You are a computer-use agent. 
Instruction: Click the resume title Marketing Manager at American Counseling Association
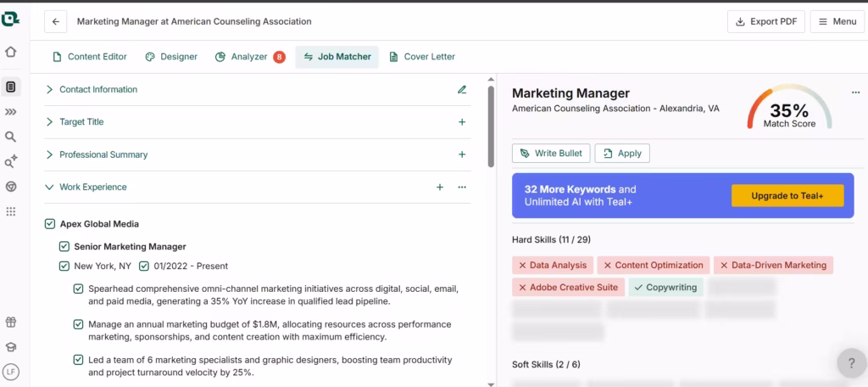194,21
